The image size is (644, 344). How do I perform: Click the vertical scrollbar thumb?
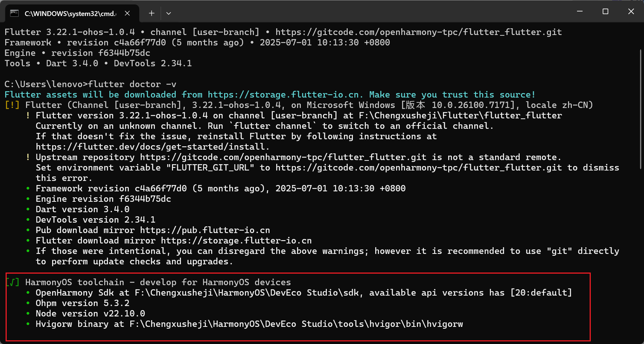pos(641,109)
